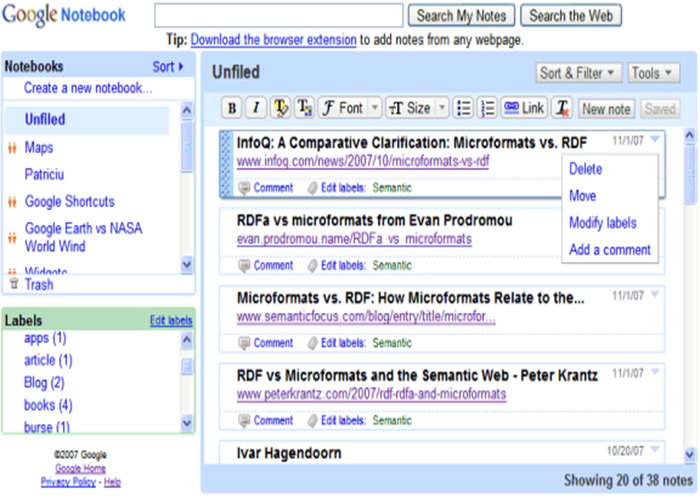700x500 pixels.
Task: Choose Delete from the note menu
Action: click(585, 169)
